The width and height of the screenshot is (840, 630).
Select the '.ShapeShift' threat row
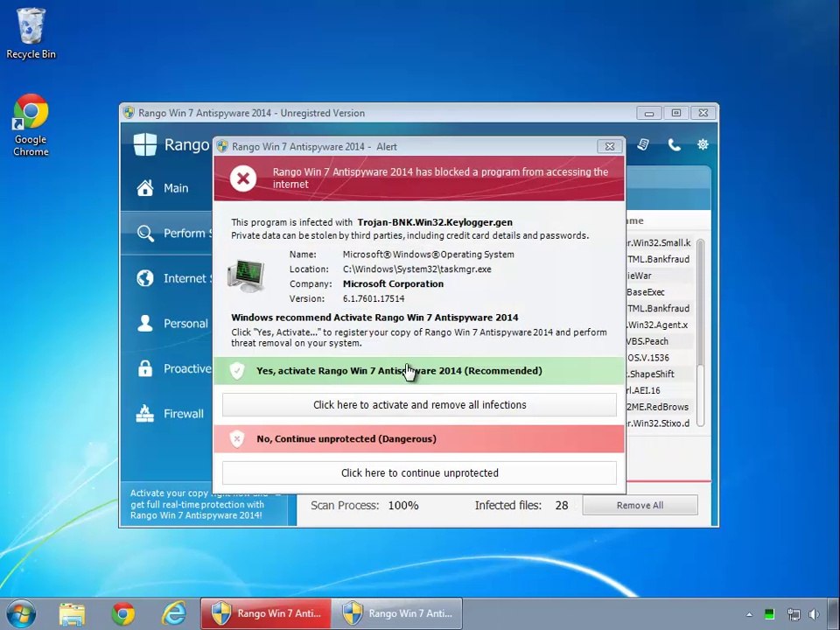[x=660, y=374]
